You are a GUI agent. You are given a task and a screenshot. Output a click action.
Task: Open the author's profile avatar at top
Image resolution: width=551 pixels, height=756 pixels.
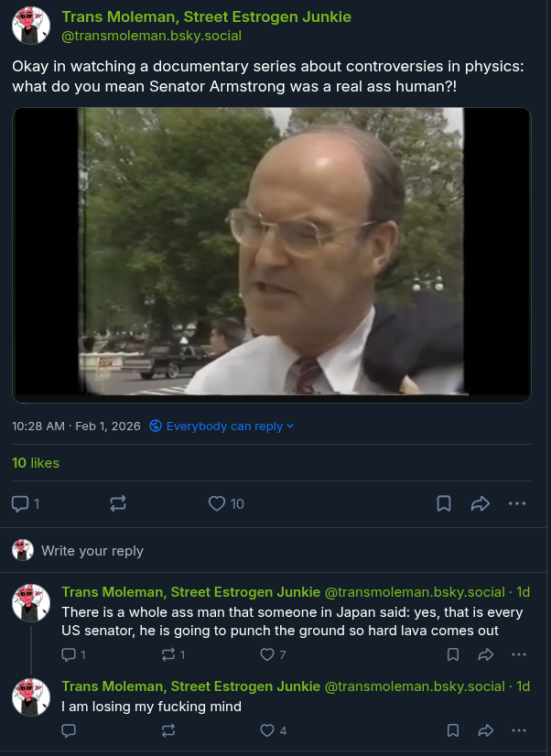point(31,26)
